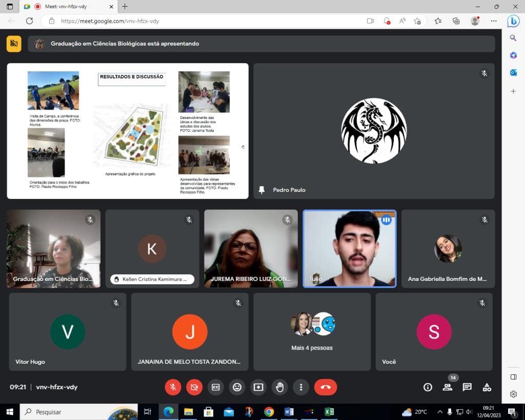Open Excel from the taskbar
This screenshot has height=420, width=525.
click(x=329, y=412)
